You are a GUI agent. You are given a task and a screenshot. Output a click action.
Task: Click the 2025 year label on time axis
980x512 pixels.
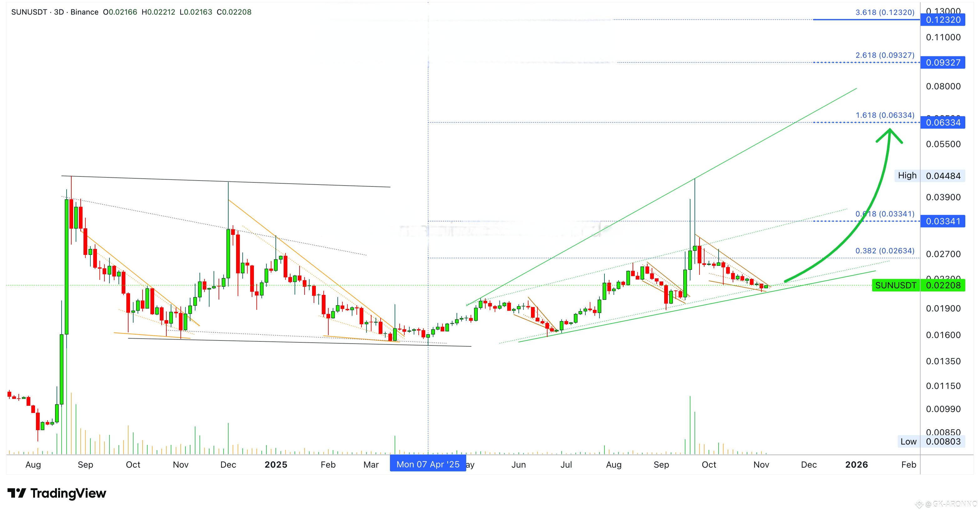point(276,465)
